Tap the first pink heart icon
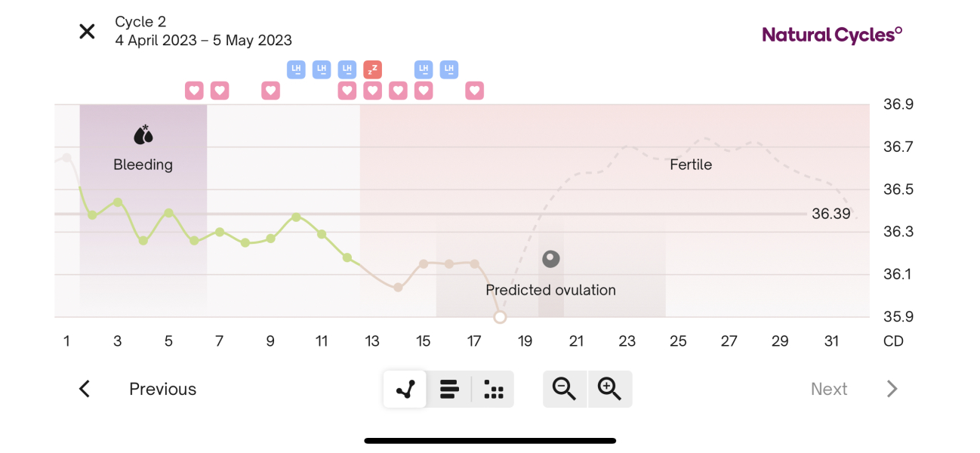This screenshot has height=453, width=980. (194, 91)
